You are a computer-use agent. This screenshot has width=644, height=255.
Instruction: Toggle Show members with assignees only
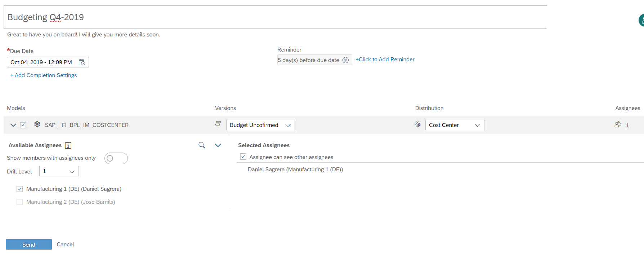tap(116, 158)
